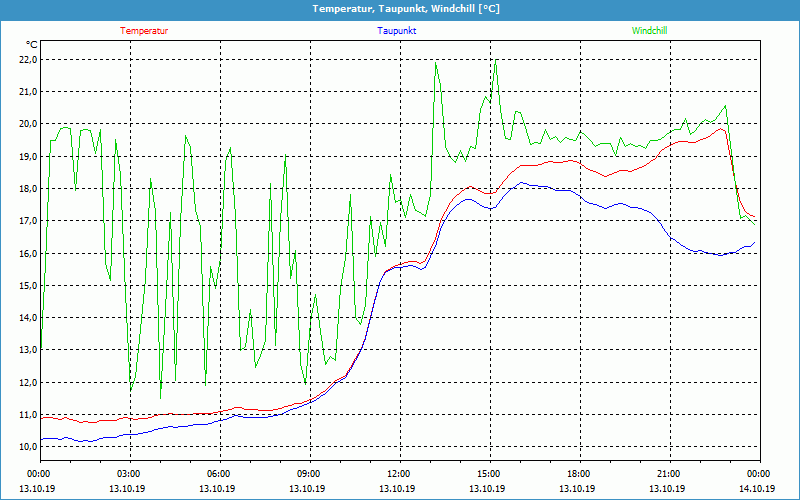Image resolution: width=800 pixels, height=500 pixels.
Task: Select the green Windchill legend label
Action: 650,31
